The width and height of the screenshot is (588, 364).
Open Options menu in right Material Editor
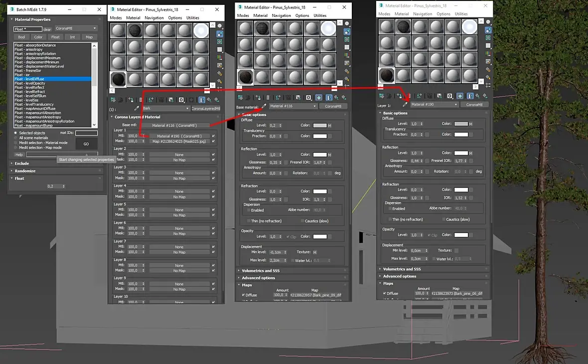(x=443, y=14)
